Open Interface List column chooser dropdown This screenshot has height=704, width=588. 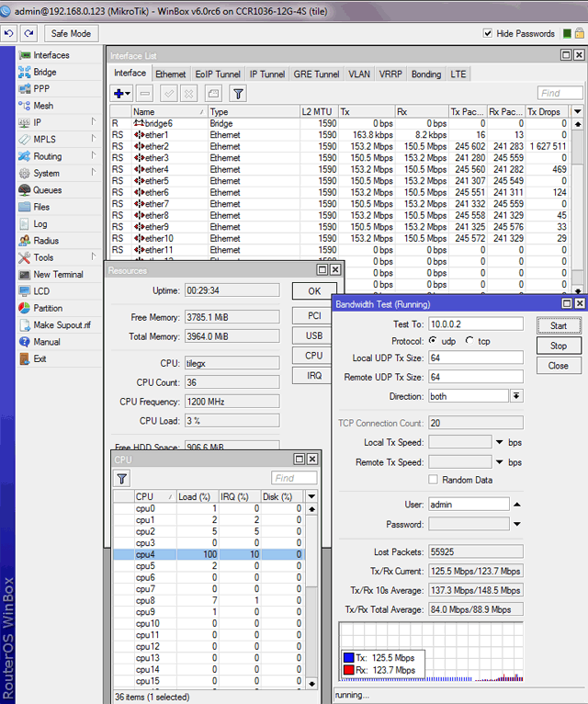pyautogui.click(x=578, y=111)
